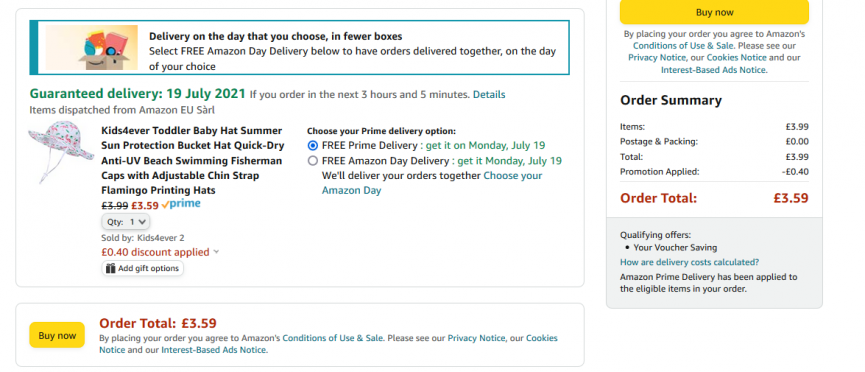Screen dimensions: 865x372
Task: Click Cookies Notice link in sidebar
Action: pos(736,57)
